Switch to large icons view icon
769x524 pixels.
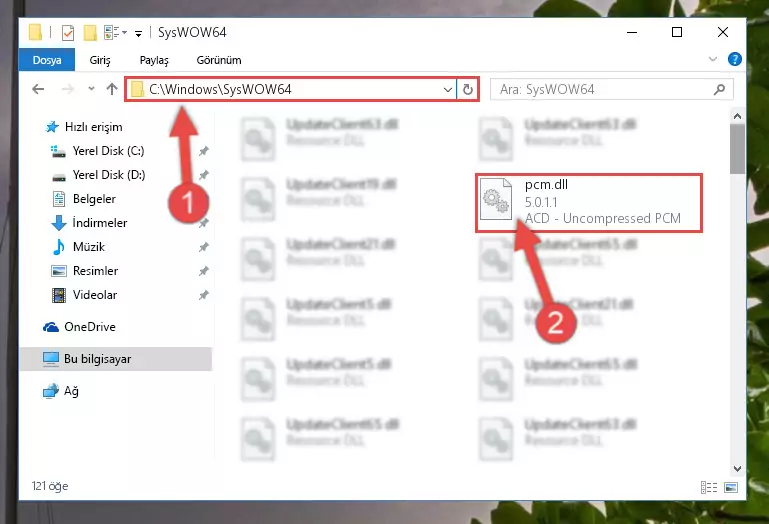[x=731, y=487]
